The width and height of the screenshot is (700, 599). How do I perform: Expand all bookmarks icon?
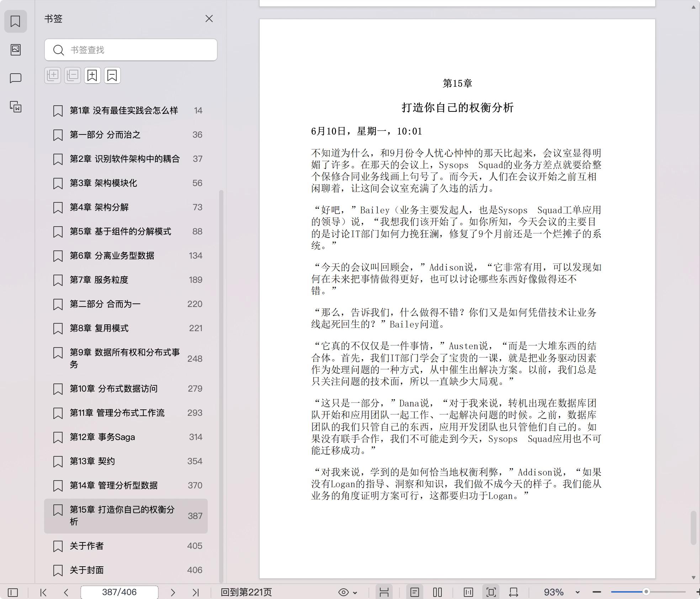tap(53, 75)
